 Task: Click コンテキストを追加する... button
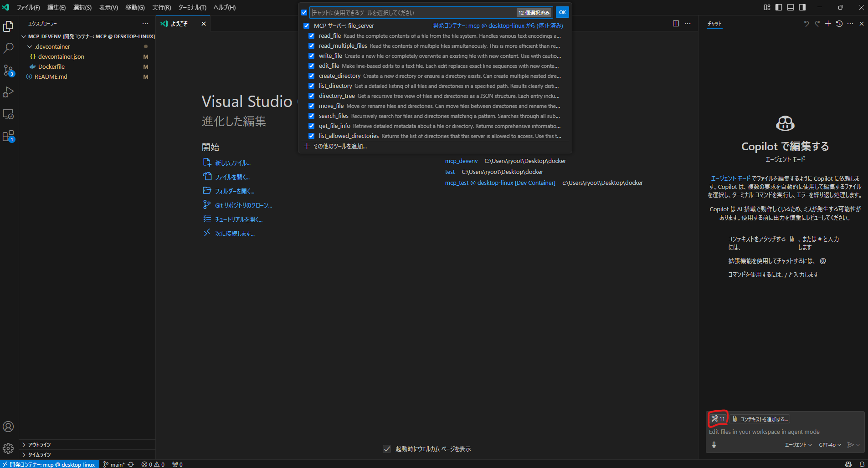pos(760,419)
